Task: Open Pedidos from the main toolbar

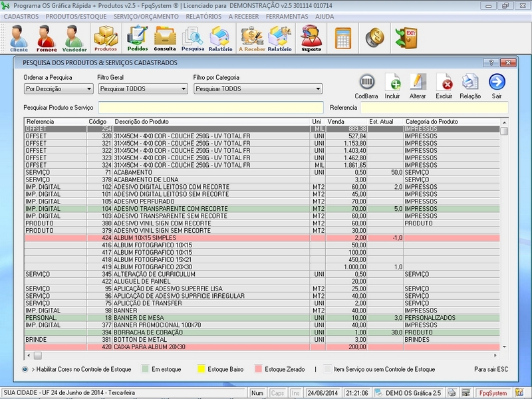Action: [137, 39]
